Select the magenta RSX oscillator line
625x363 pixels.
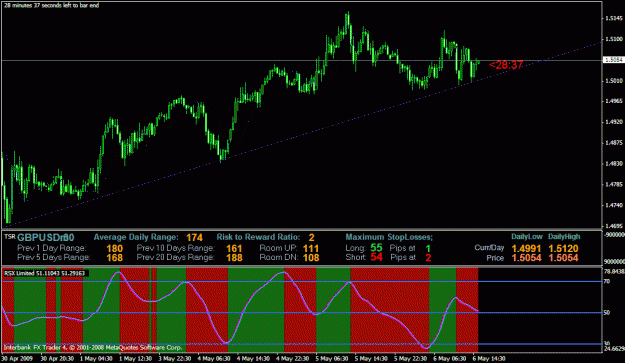click(239, 311)
